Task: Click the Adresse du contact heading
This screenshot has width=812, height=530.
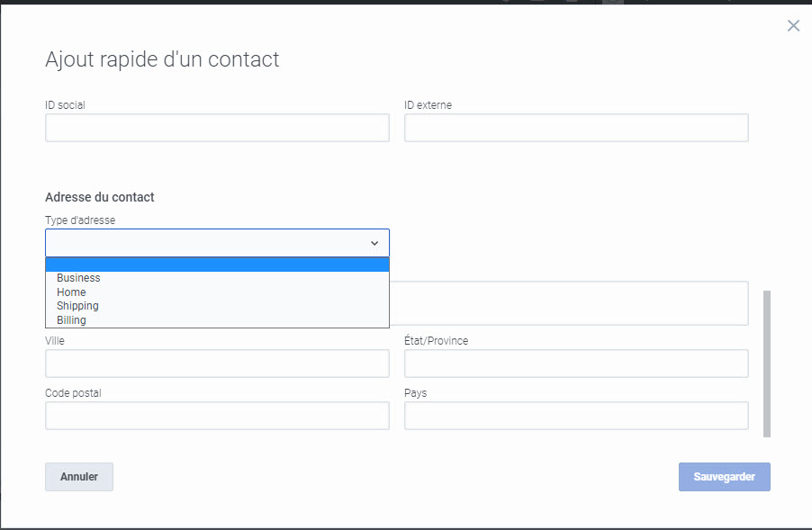Action: (99, 197)
